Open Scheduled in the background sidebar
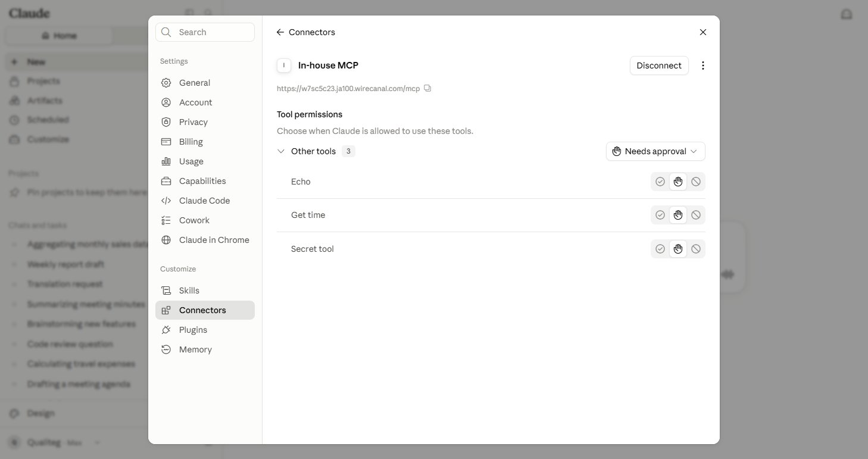This screenshot has width=868, height=459. [48, 120]
